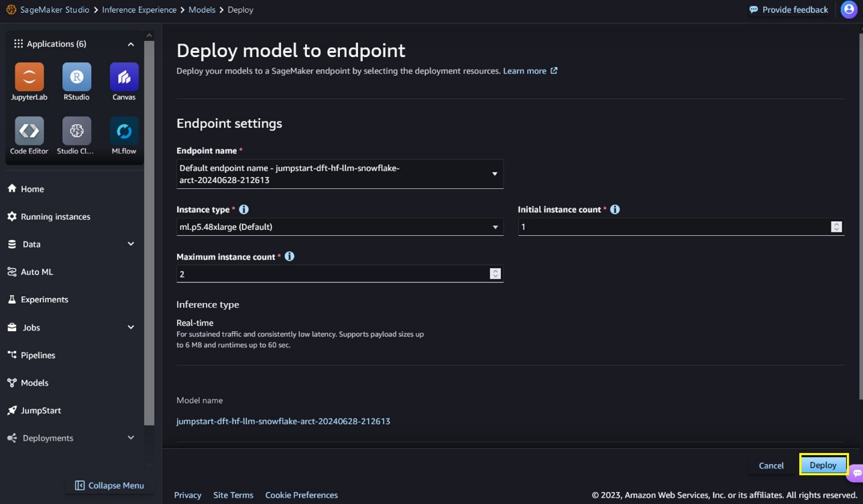Open the RStudio application icon
Viewport: 863px width, 504px height.
(76, 77)
